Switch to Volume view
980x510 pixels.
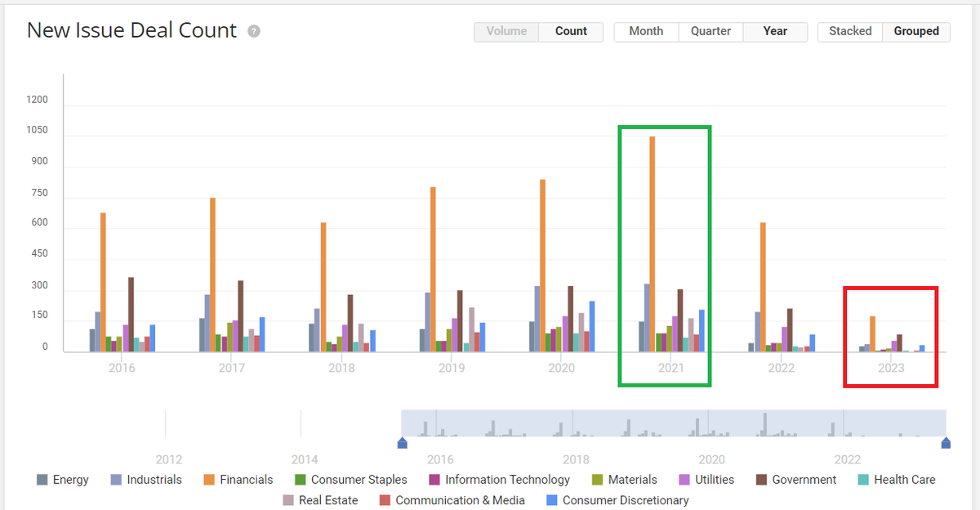pos(506,31)
